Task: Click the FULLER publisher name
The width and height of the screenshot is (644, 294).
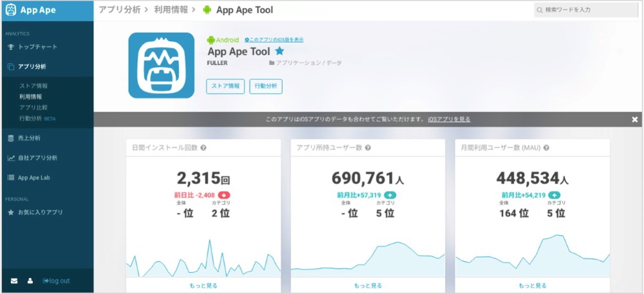Action: 218,63
